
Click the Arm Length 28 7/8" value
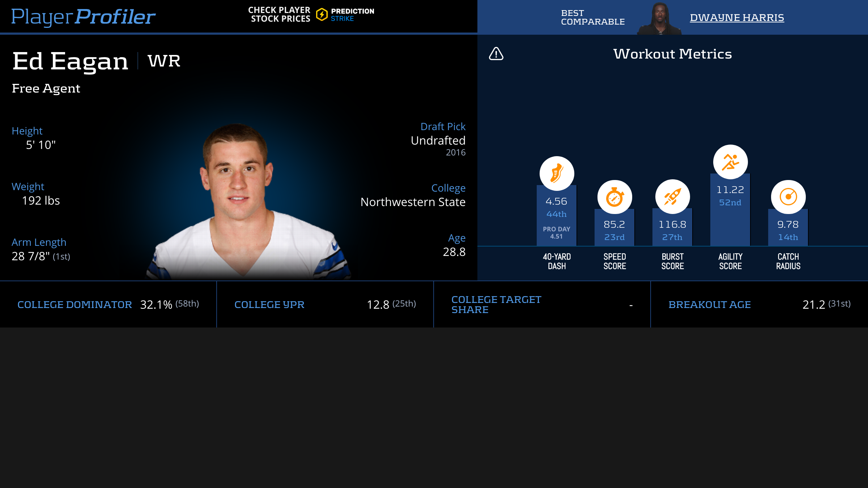(x=31, y=256)
